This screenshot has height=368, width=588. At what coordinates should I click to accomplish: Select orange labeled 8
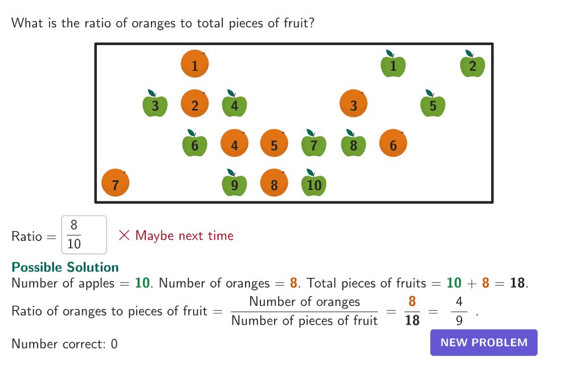pyautogui.click(x=274, y=183)
